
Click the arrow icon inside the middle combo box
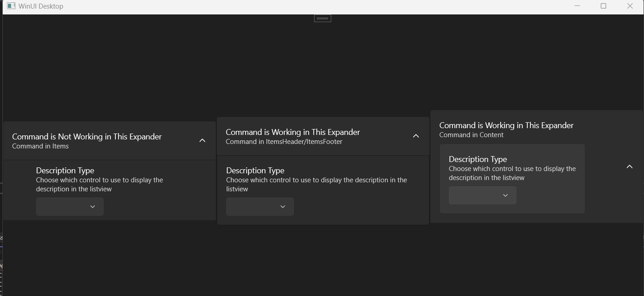[283, 207]
